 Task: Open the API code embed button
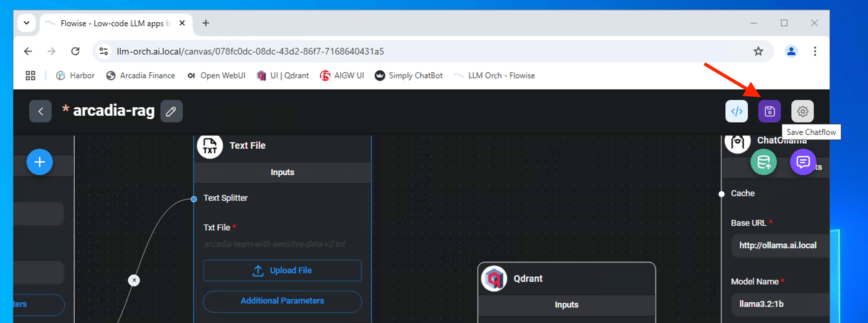(737, 111)
